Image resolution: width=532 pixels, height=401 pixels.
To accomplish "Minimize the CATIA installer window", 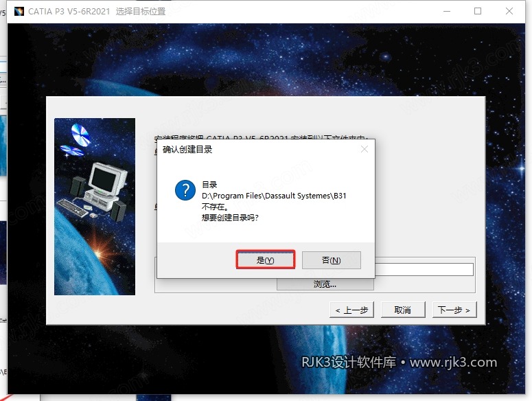I will [447, 11].
